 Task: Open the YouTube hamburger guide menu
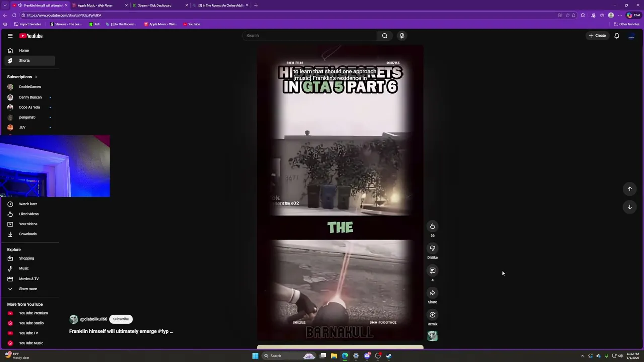coord(10,36)
